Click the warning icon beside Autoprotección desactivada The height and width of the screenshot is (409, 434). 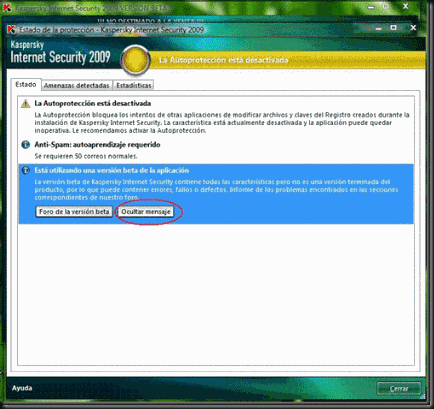[25, 104]
